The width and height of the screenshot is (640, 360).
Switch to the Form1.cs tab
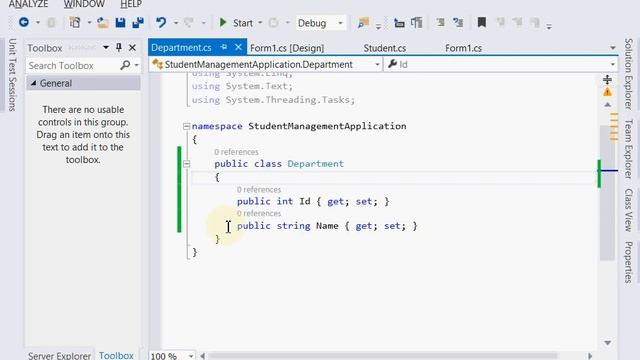(x=463, y=48)
